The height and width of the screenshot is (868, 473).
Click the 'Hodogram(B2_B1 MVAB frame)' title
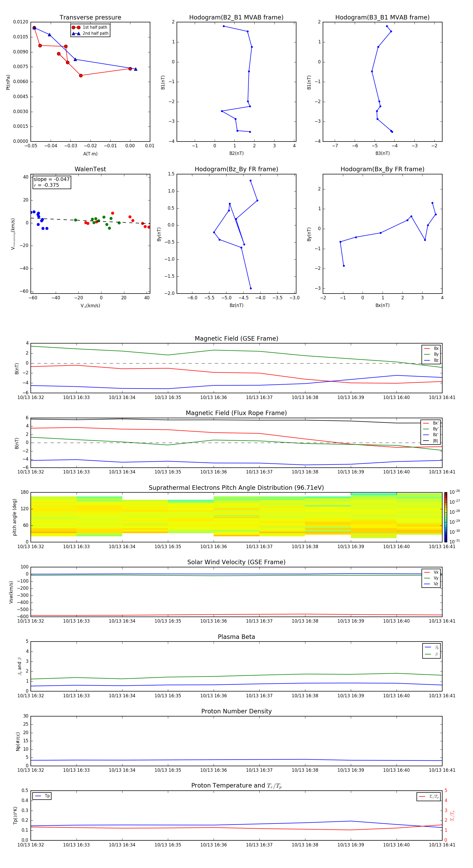(x=236, y=18)
